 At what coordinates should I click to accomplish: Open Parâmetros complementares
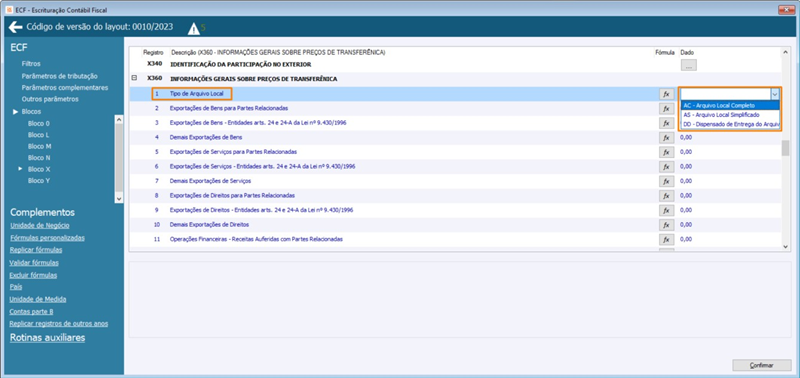click(x=65, y=87)
